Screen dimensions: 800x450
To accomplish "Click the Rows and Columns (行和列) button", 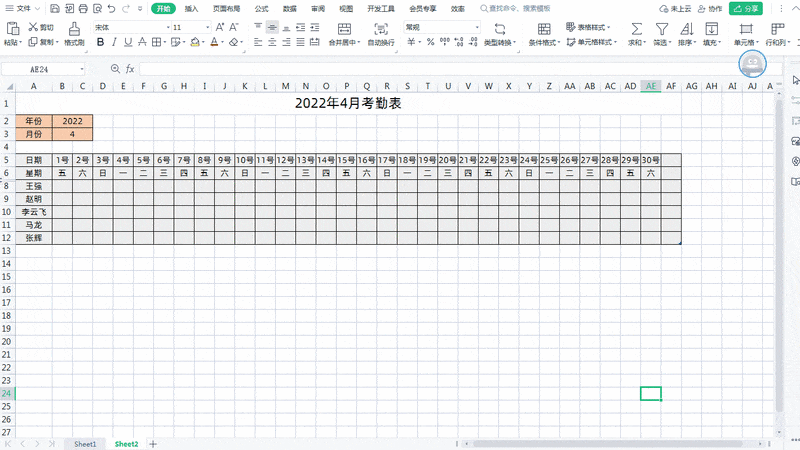I will click(778, 34).
